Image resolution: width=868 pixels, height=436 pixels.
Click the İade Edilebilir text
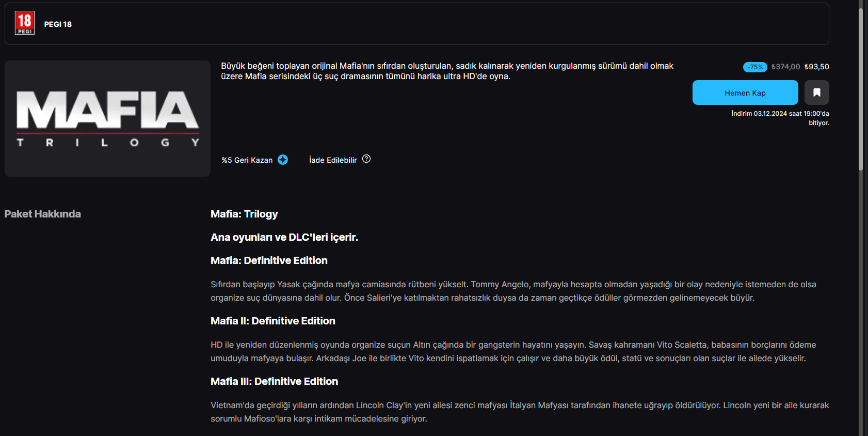[x=333, y=160]
